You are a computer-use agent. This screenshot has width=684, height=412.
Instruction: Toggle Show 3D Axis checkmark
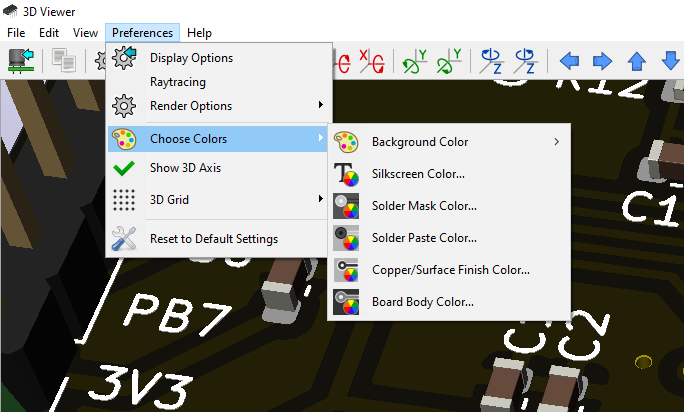coord(124,168)
